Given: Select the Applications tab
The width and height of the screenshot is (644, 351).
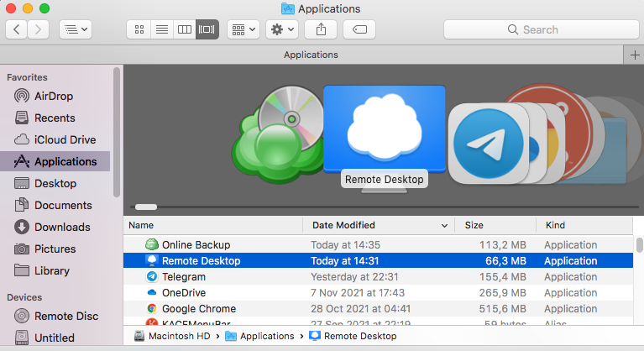Looking at the screenshot, I should 311,55.
